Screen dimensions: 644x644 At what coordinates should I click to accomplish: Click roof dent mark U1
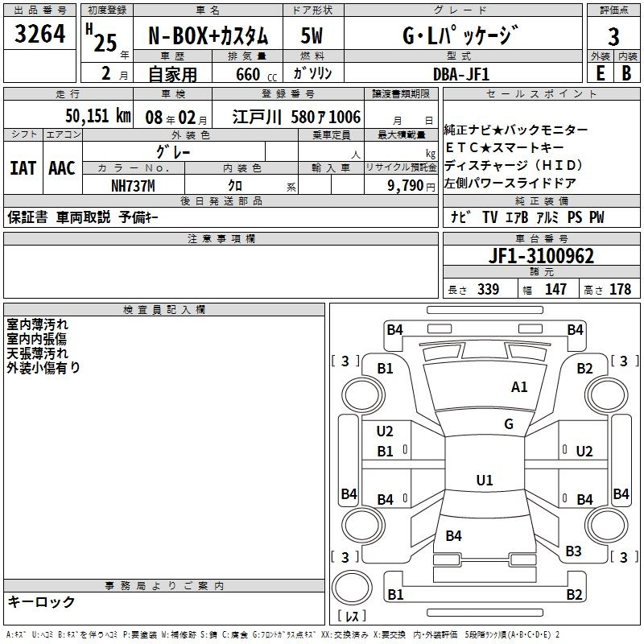coord(485,480)
